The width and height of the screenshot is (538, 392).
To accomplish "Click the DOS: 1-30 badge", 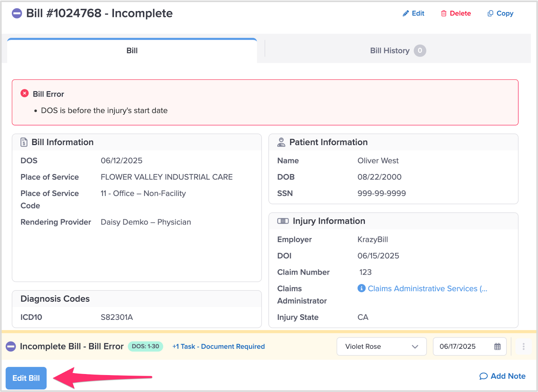I will click(x=145, y=346).
